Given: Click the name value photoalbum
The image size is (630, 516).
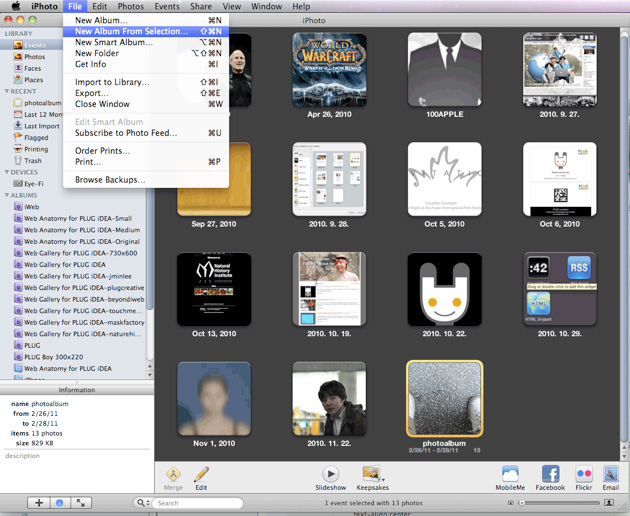Looking at the screenshot, I should [50, 403].
